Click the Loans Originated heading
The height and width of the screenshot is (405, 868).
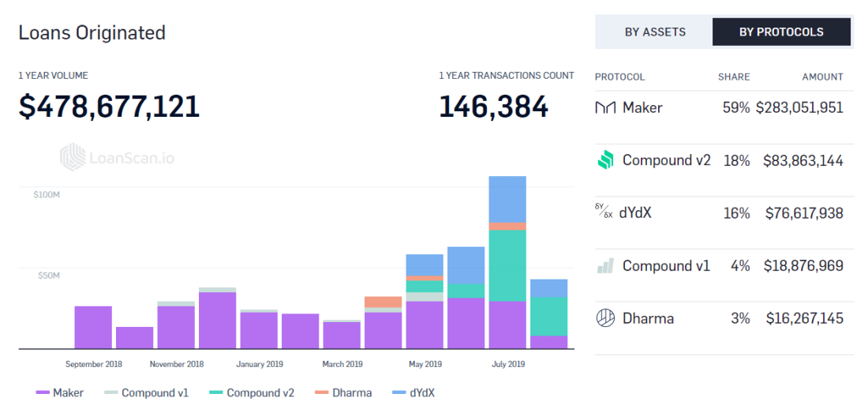(92, 32)
